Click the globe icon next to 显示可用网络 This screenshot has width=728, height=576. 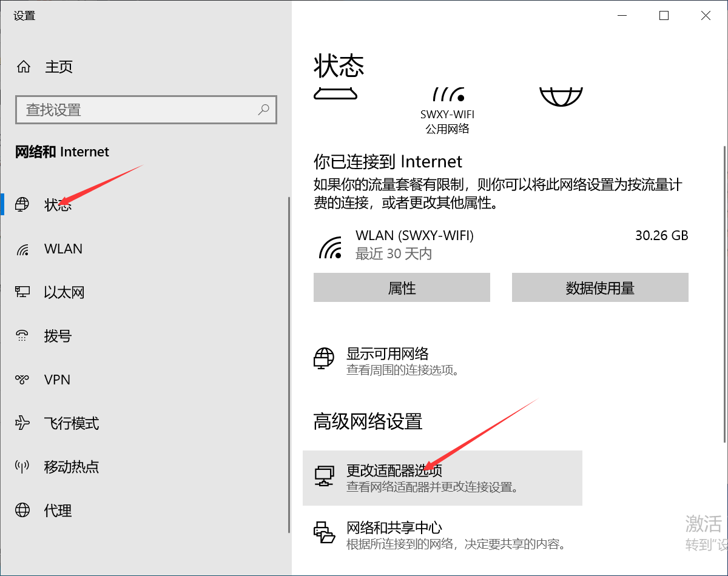[x=324, y=358]
